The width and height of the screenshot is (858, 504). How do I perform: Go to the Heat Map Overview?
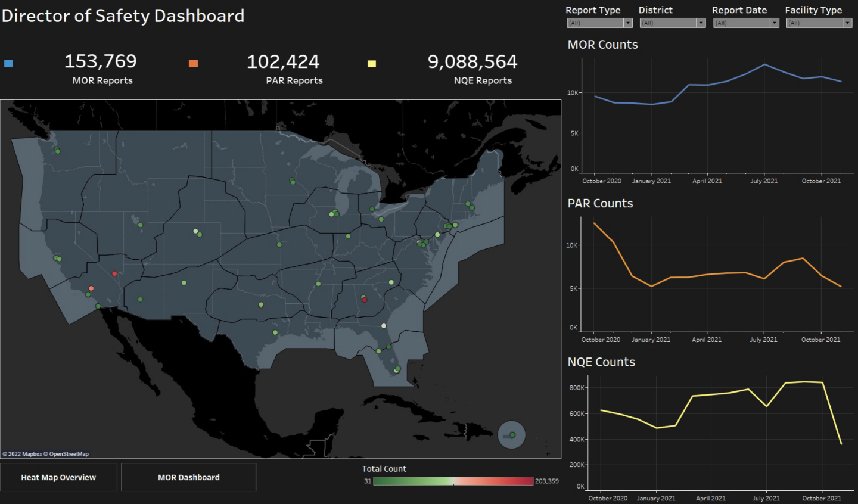click(58, 477)
